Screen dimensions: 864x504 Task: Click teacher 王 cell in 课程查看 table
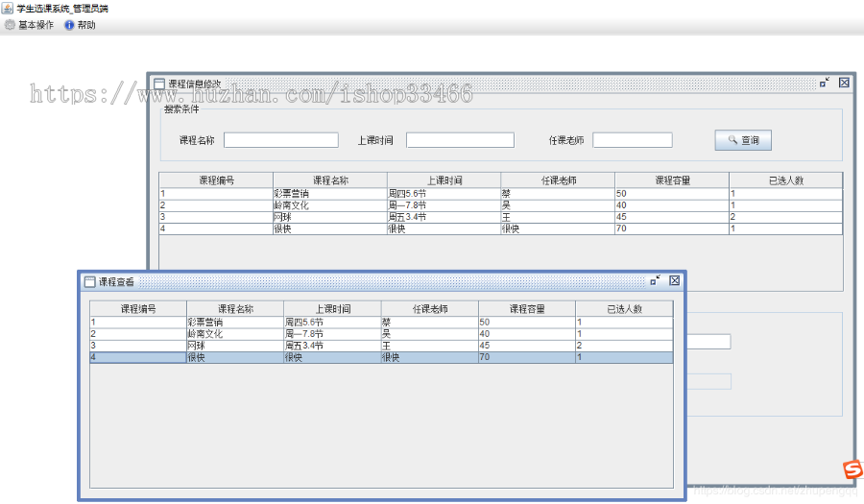[430, 346]
